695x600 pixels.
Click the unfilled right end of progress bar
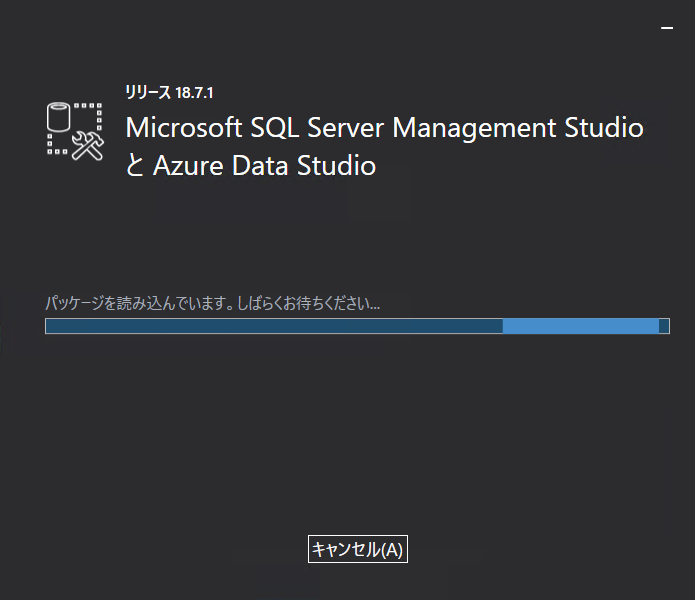[x=664, y=326]
